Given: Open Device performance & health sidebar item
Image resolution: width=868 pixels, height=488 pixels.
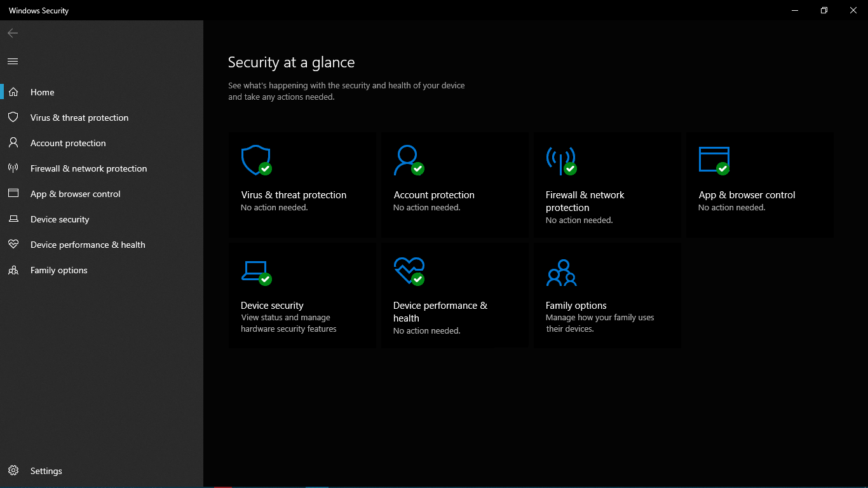Looking at the screenshot, I should click(x=88, y=245).
